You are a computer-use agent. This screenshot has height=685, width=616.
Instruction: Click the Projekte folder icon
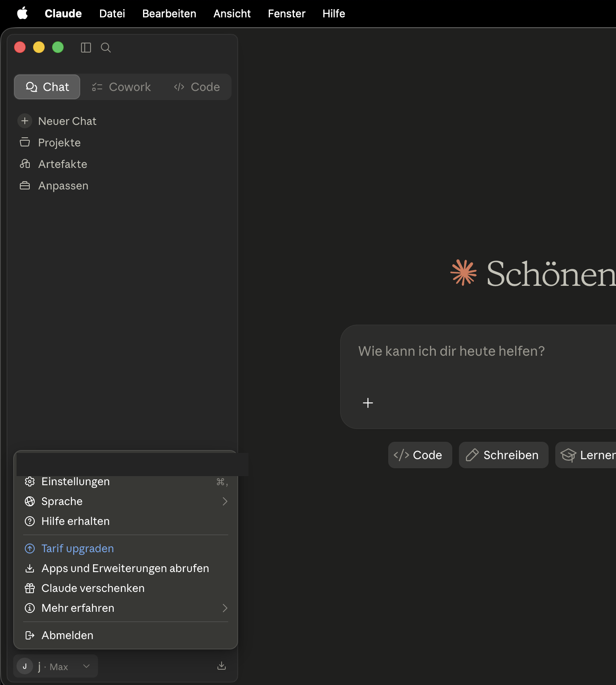(25, 142)
